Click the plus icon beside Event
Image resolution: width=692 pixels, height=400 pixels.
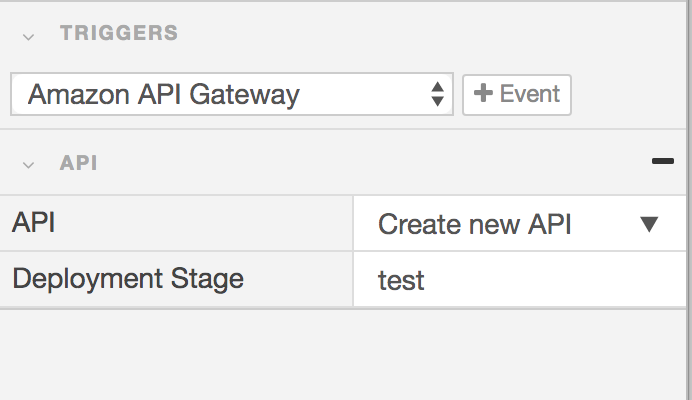click(x=484, y=94)
